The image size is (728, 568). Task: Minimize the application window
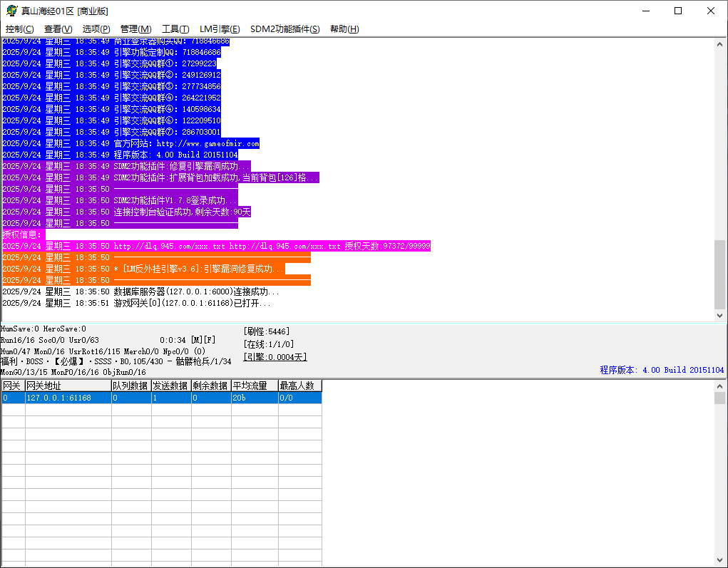point(645,11)
